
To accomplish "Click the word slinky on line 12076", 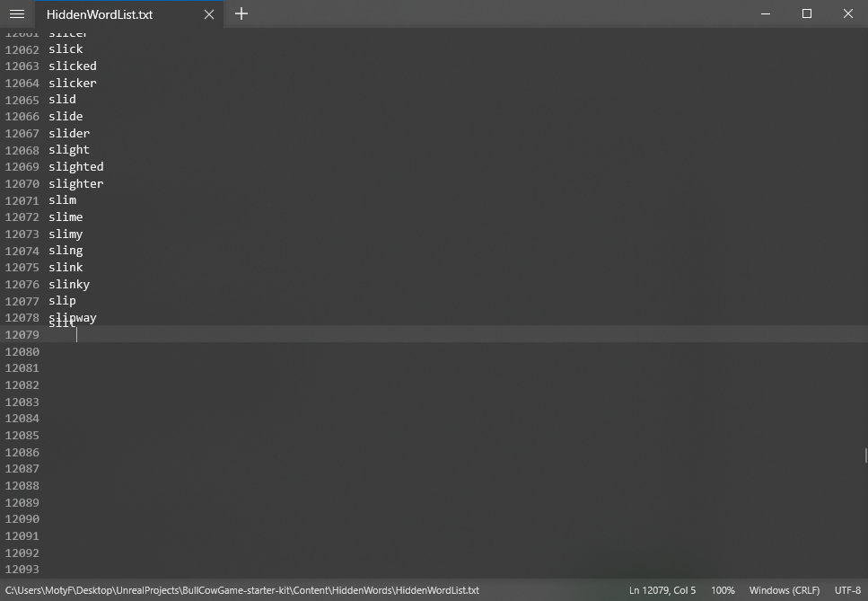I will 69,284.
